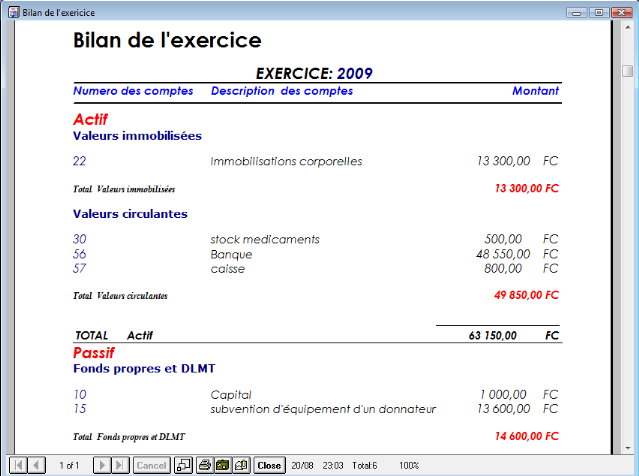Close the report preview with the Close button
This screenshot has height=476, width=639.
click(269, 465)
